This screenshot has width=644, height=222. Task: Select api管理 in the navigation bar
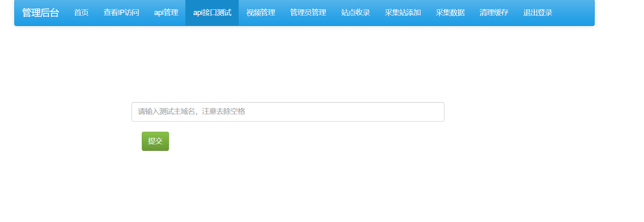click(166, 13)
